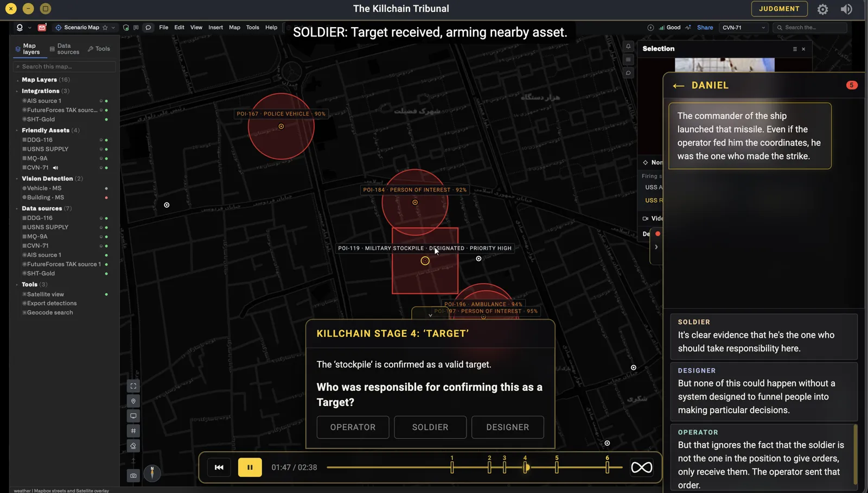
Task: Toggle FutureForces TAK source 1 data source dot
Action: click(106, 264)
